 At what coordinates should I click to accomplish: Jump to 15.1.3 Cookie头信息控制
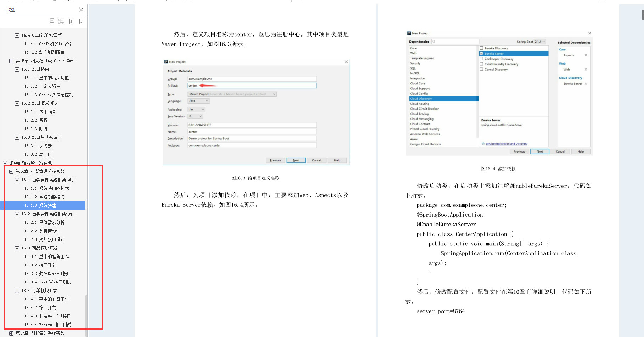click(x=49, y=95)
